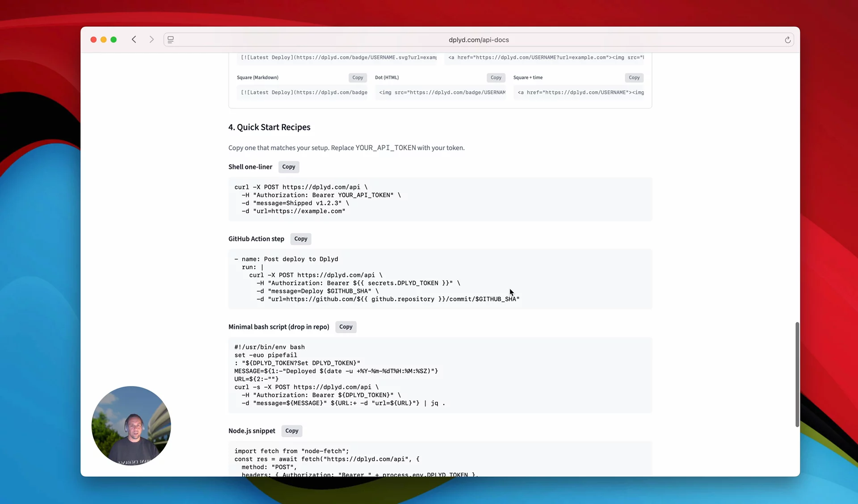Screen dimensions: 858x504
Task: Copy the GitHub Action step snippet
Action: coord(300,239)
